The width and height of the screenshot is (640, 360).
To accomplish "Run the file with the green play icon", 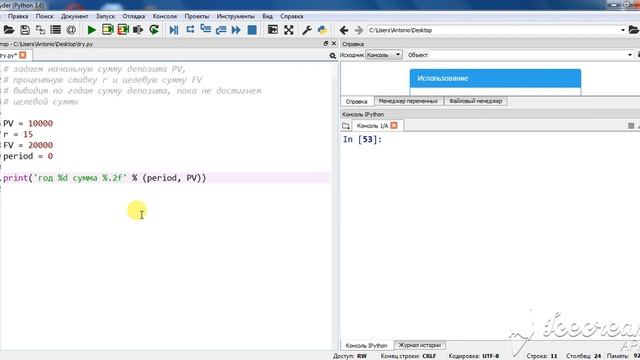I will point(91,30).
